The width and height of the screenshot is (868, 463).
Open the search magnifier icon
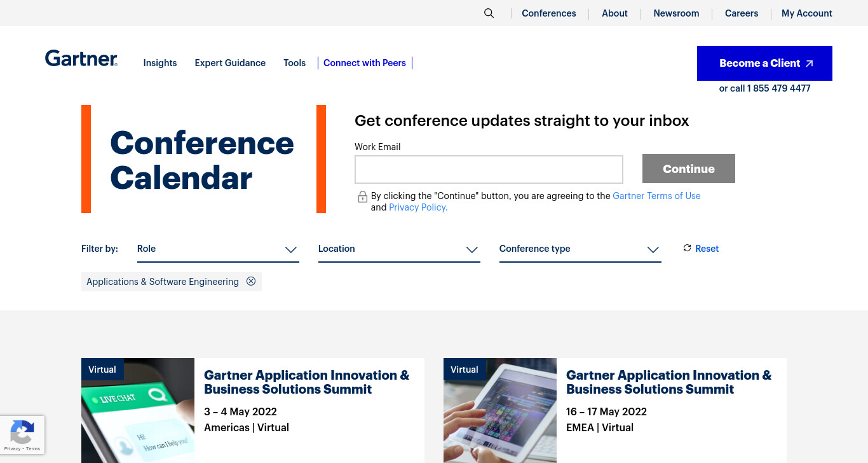coord(489,13)
